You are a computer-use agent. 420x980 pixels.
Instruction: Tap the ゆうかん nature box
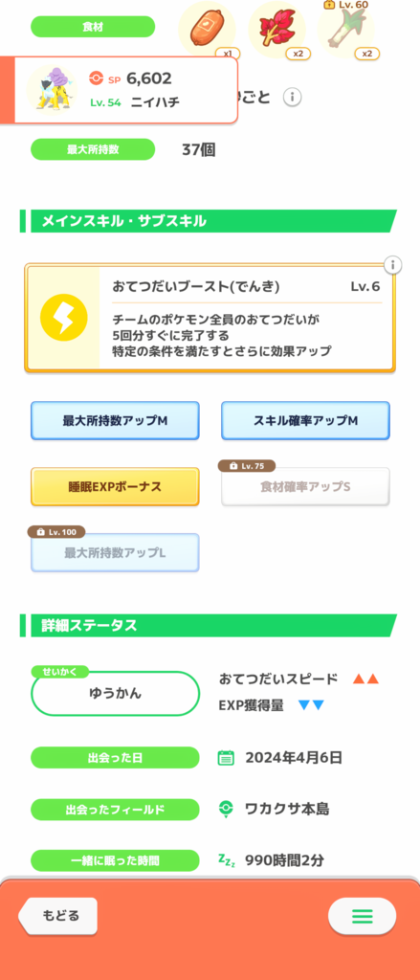click(115, 693)
